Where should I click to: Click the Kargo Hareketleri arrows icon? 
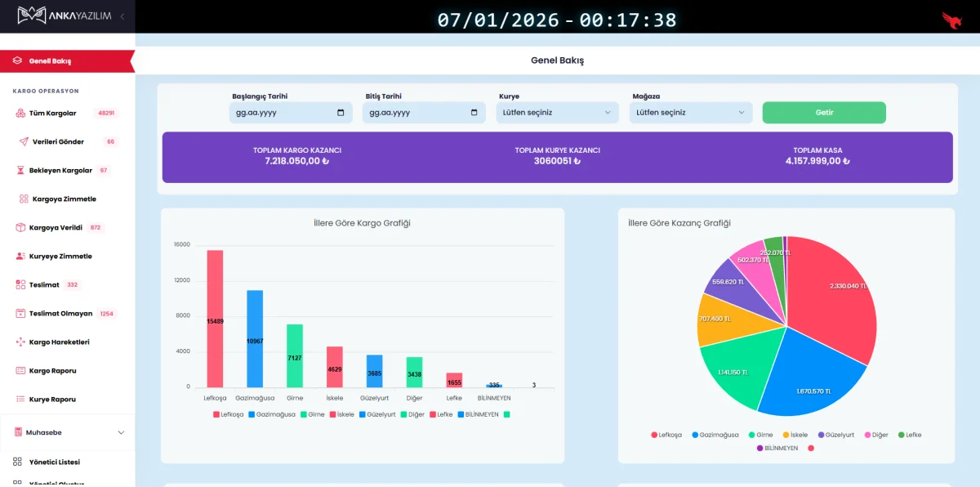[20, 342]
